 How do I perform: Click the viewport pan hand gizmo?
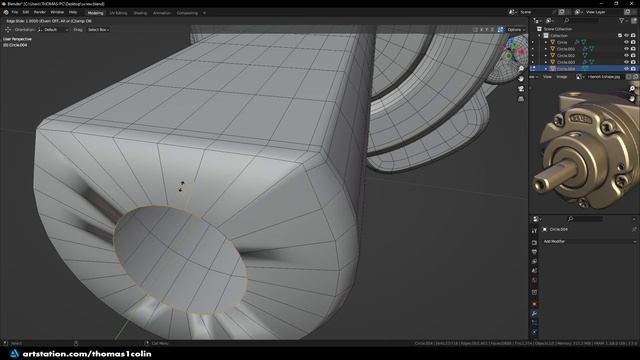521,78
